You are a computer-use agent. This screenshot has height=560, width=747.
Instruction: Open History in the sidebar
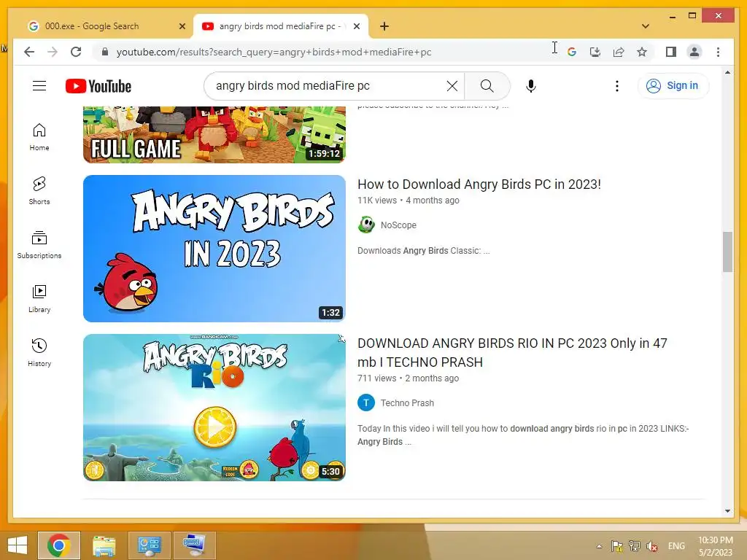(39, 352)
